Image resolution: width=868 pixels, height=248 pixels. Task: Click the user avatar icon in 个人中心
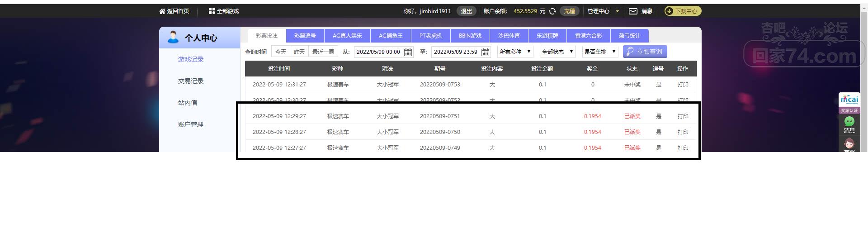pyautogui.click(x=173, y=37)
